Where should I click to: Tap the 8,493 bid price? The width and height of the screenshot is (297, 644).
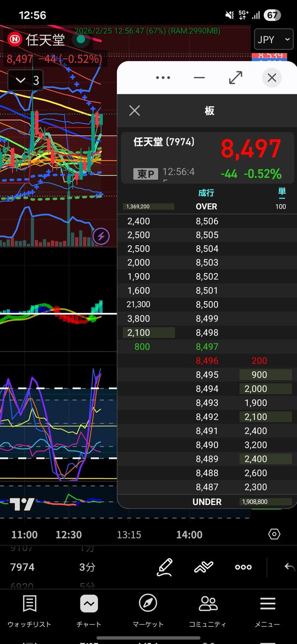(x=207, y=402)
